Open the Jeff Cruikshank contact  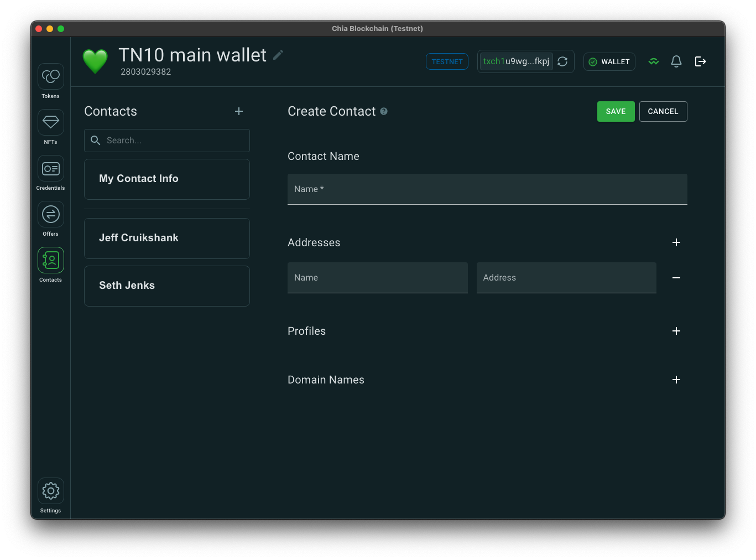click(x=166, y=238)
